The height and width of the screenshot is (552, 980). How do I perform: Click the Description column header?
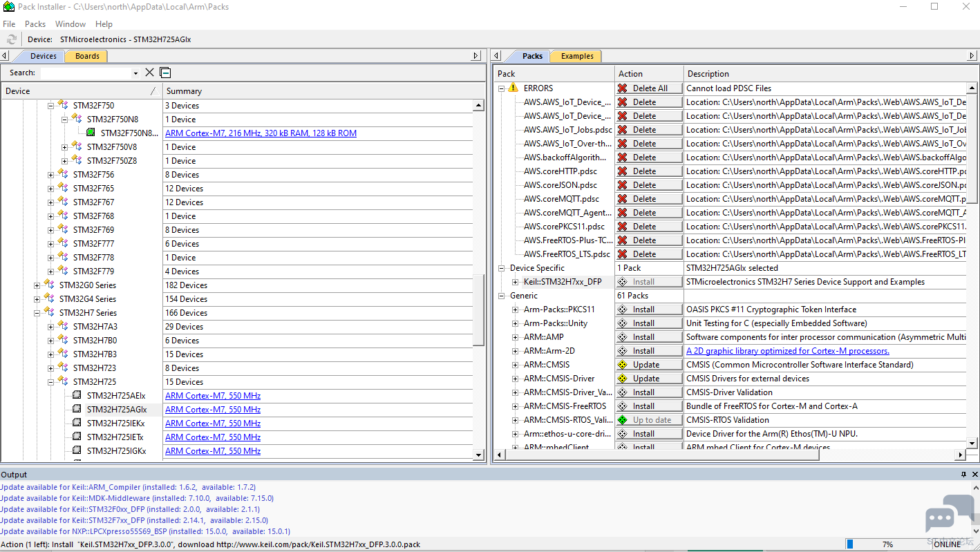tap(825, 74)
